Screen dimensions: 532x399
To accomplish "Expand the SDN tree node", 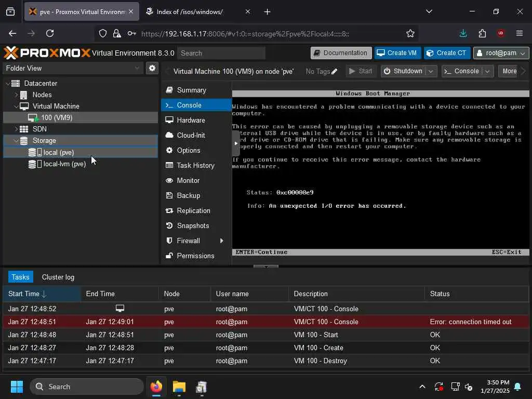I will [16, 129].
